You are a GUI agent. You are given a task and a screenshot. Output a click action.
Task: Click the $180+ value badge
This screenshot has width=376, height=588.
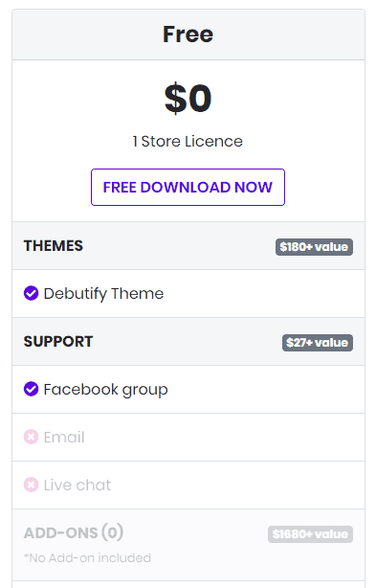click(x=314, y=247)
